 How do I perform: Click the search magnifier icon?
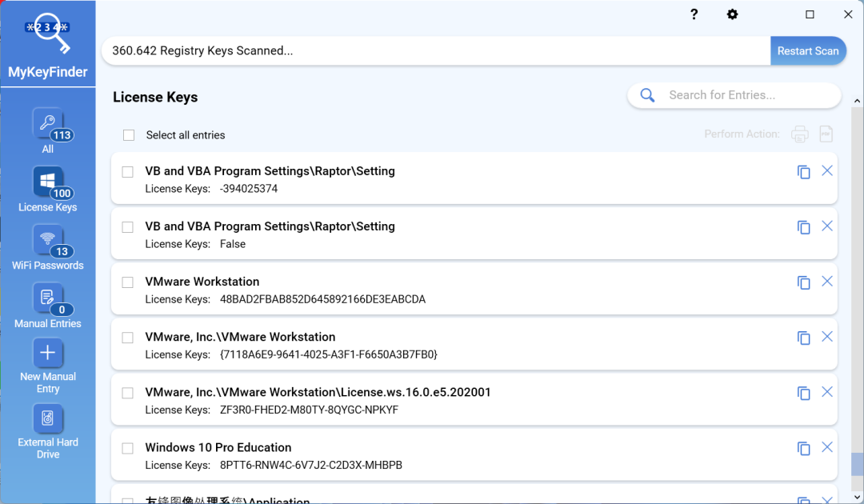tap(647, 94)
